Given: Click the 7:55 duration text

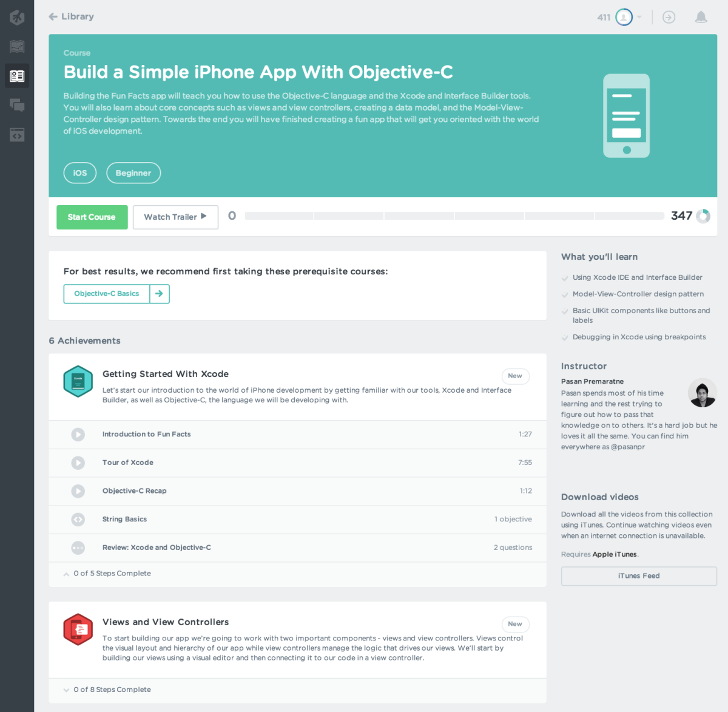Looking at the screenshot, I should tap(525, 463).
